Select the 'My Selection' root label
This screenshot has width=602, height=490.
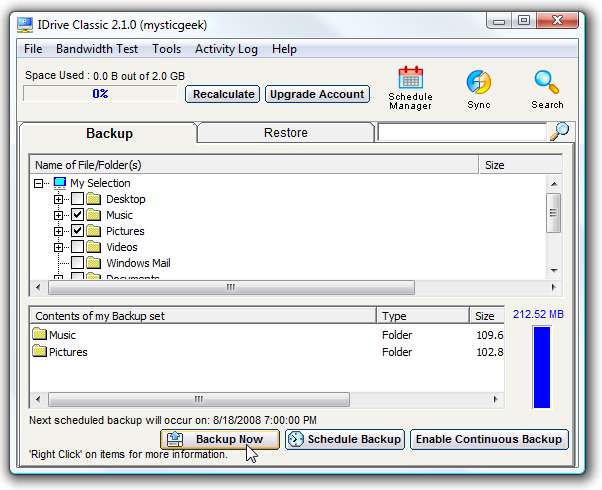[100, 183]
